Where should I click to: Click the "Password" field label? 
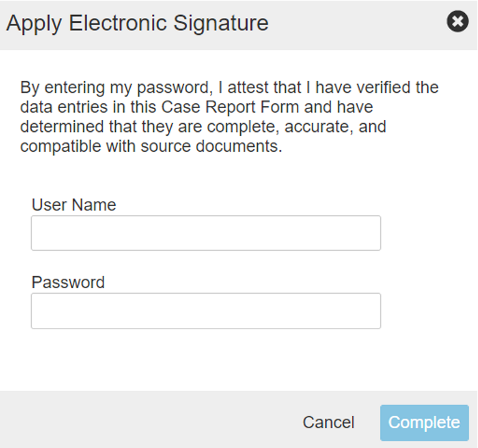click(x=68, y=282)
